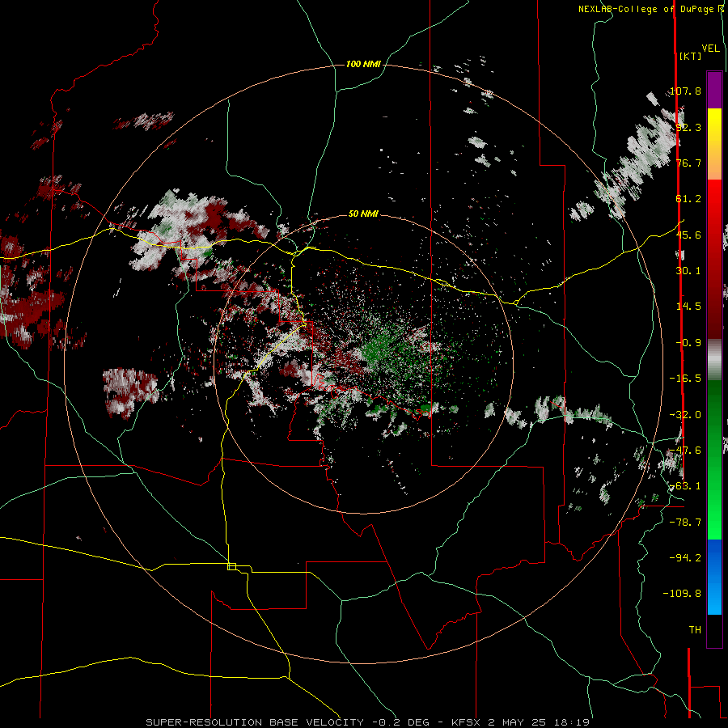Click the gray near-zero color bar segment
The image size is (728, 728).
click(x=714, y=359)
